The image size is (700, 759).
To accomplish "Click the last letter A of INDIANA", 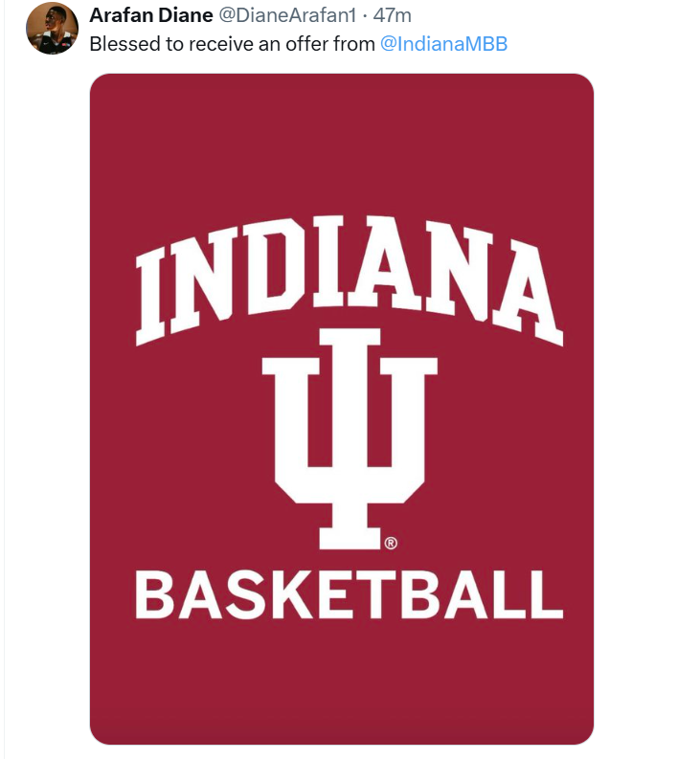I will click(x=529, y=292).
